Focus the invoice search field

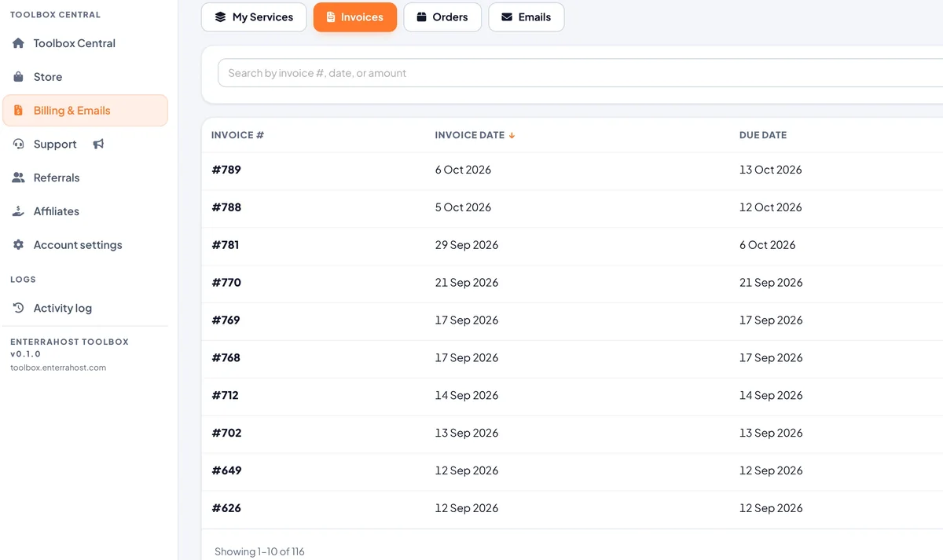coord(580,73)
